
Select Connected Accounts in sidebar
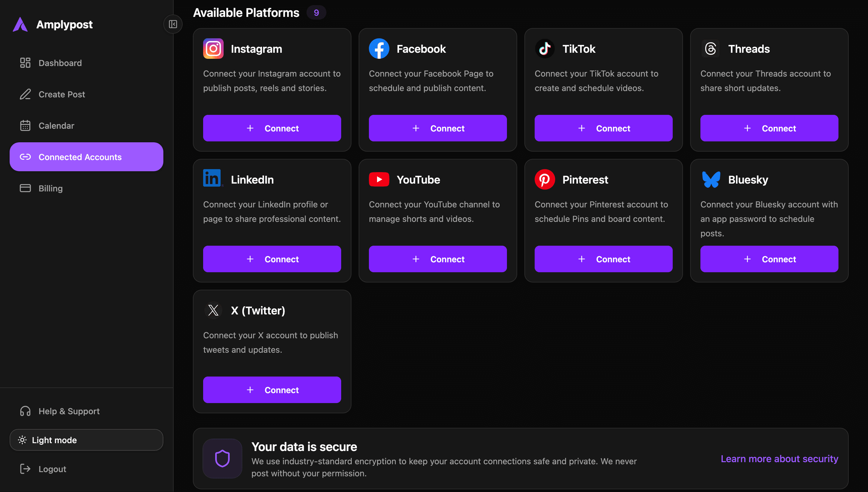click(x=86, y=157)
